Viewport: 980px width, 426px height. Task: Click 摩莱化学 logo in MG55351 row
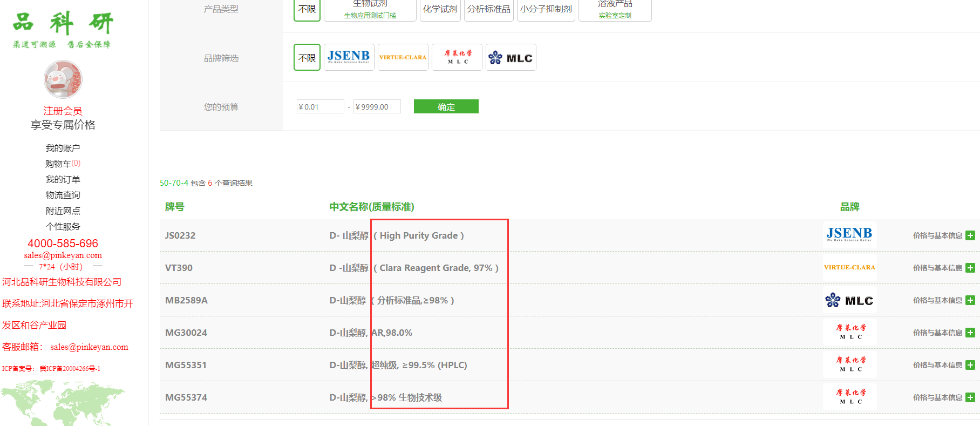(x=849, y=364)
